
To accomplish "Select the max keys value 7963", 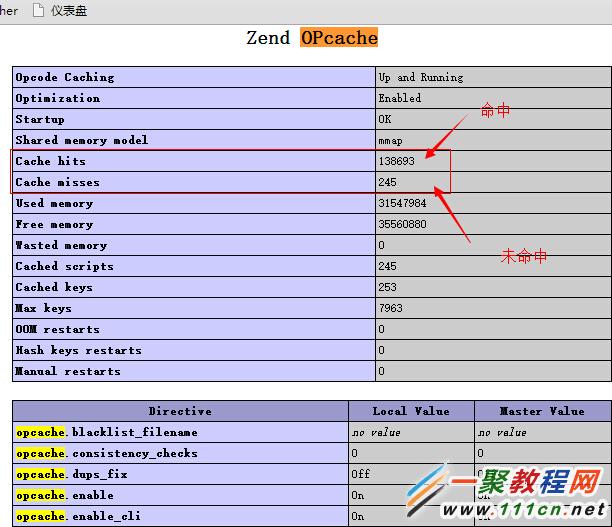I will [390, 308].
